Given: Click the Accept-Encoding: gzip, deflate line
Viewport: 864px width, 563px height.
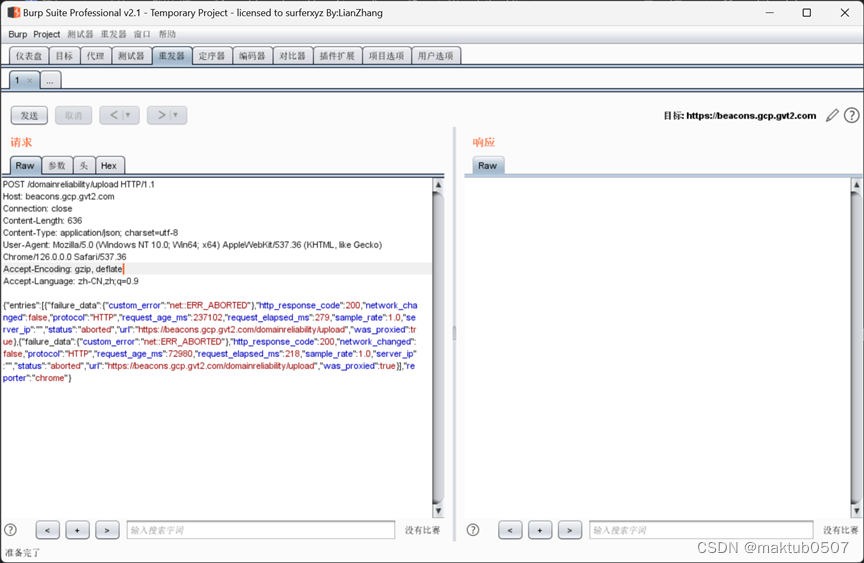Looking at the screenshot, I should (63, 269).
